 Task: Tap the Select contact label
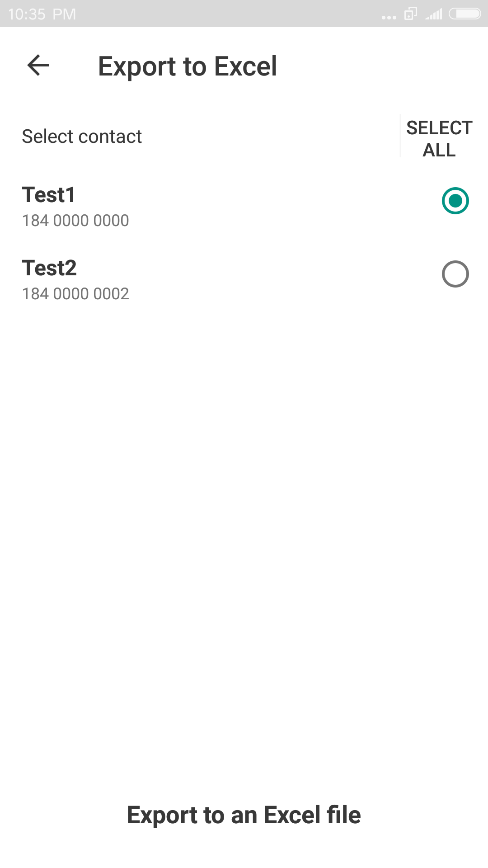click(82, 137)
